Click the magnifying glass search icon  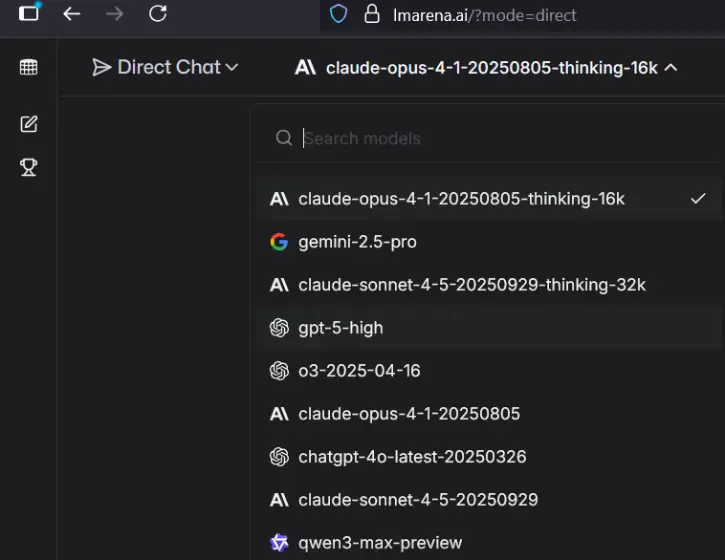pyautogui.click(x=283, y=138)
